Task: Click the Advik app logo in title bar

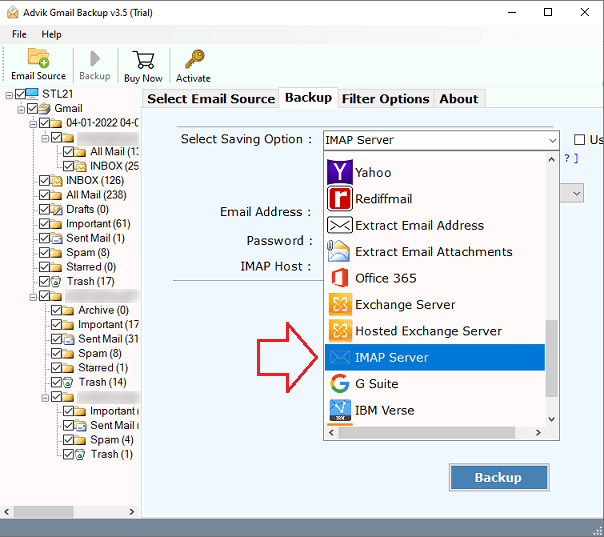Action: point(12,13)
